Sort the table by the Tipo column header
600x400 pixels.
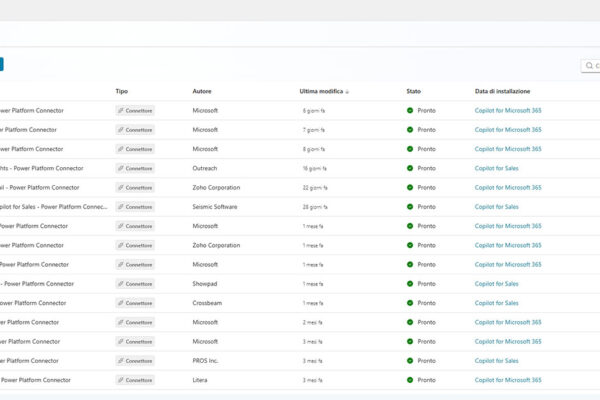click(x=122, y=91)
